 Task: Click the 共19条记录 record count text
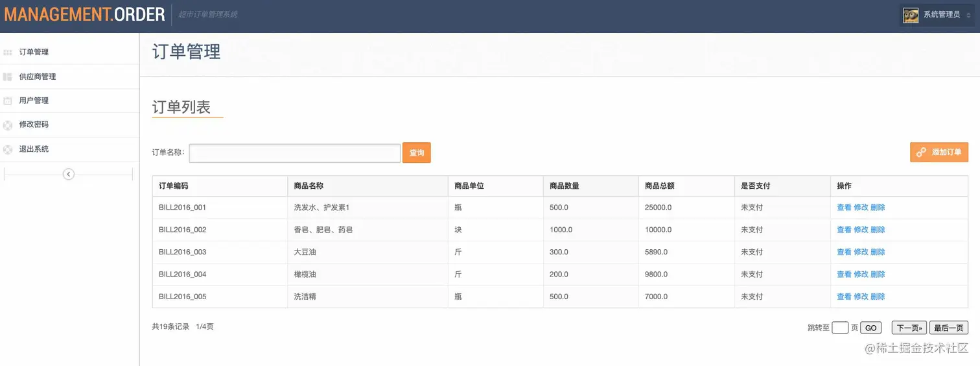(x=171, y=326)
